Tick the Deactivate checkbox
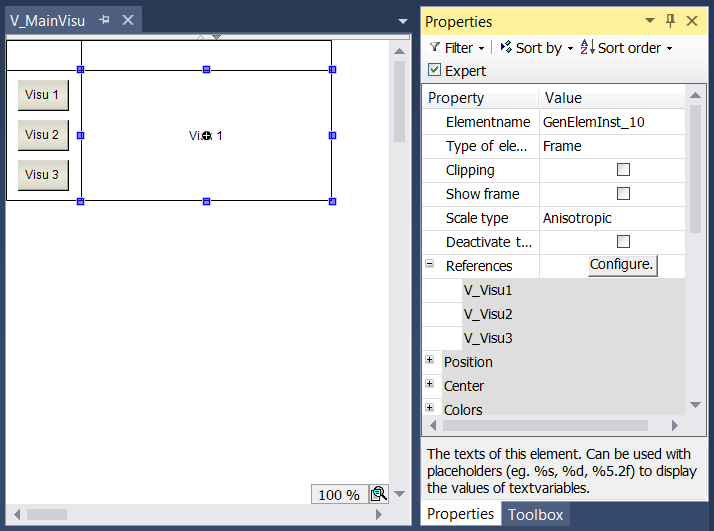The height and width of the screenshot is (531, 714). pyautogui.click(x=623, y=241)
